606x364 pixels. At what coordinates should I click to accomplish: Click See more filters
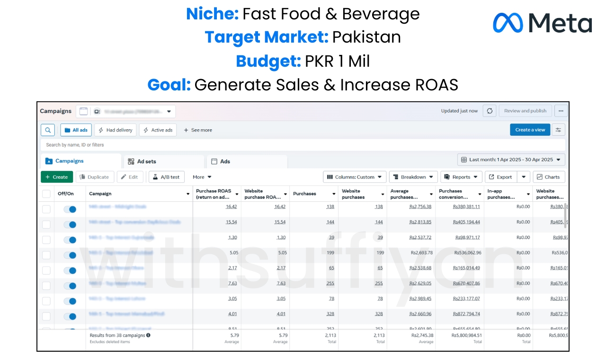pyautogui.click(x=198, y=130)
